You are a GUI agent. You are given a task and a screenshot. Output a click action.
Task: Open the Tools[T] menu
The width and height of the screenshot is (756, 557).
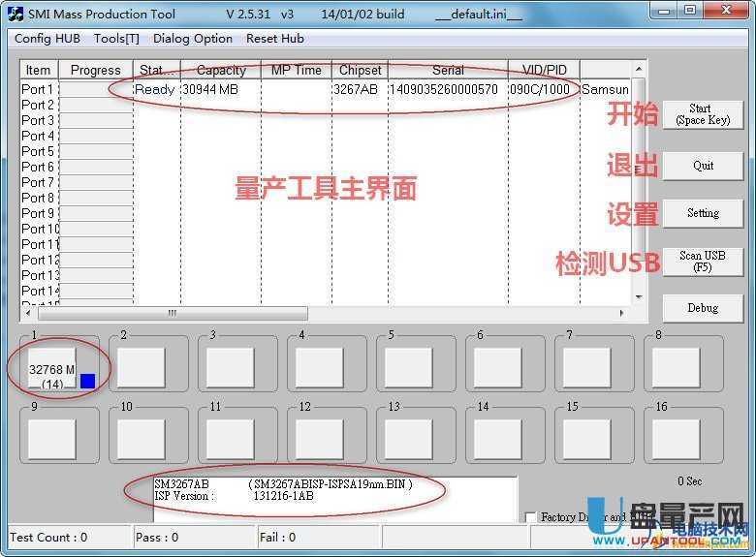pos(116,38)
